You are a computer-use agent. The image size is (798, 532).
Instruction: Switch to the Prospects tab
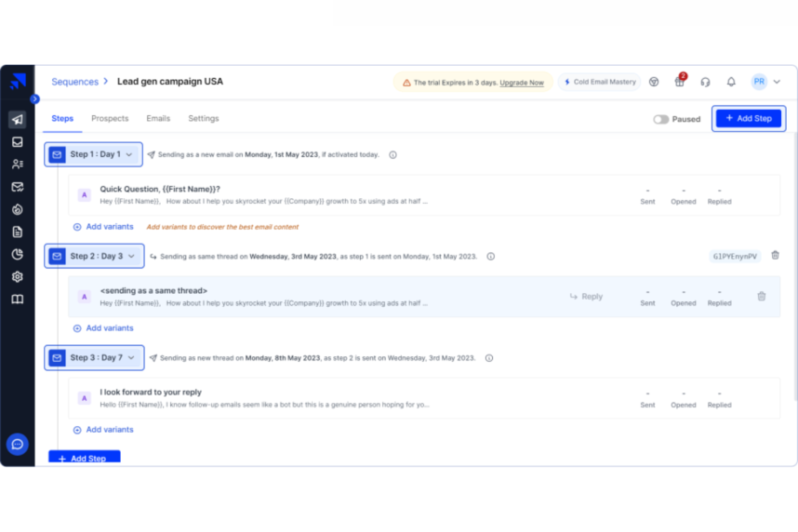(110, 118)
